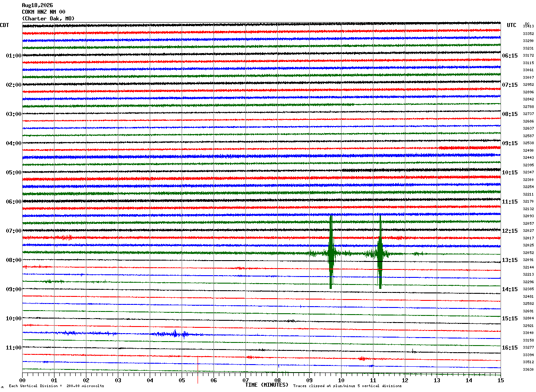
Task: Select the 08:00 CDT row label
Action: (x=14, y=260)
